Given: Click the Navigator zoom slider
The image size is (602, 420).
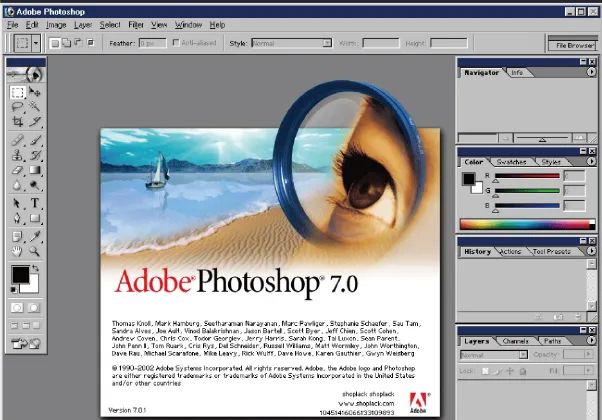Looking at the screenshot, I should point(542,137).
